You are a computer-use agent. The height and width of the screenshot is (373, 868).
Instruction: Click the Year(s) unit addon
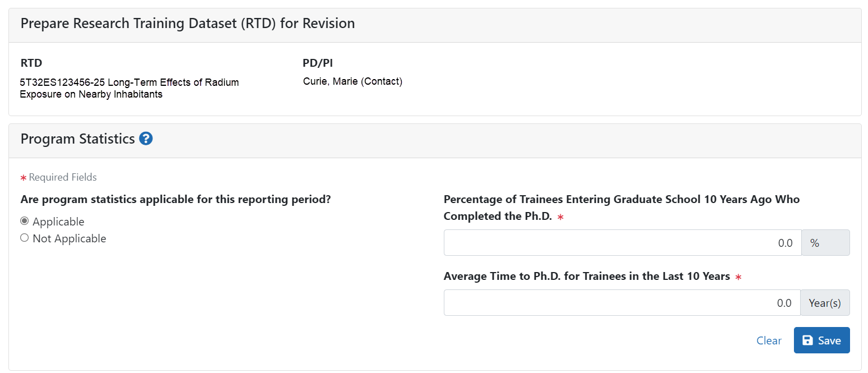point(825,303)
